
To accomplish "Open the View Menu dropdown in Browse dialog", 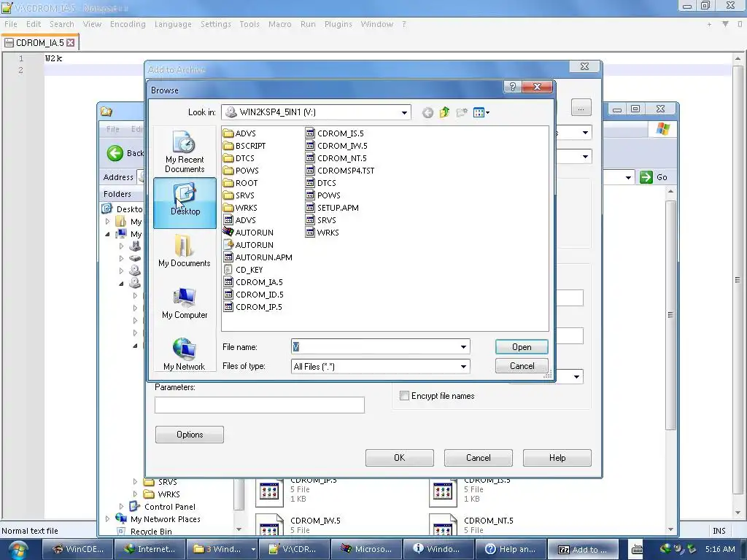I will pos(481,113).
